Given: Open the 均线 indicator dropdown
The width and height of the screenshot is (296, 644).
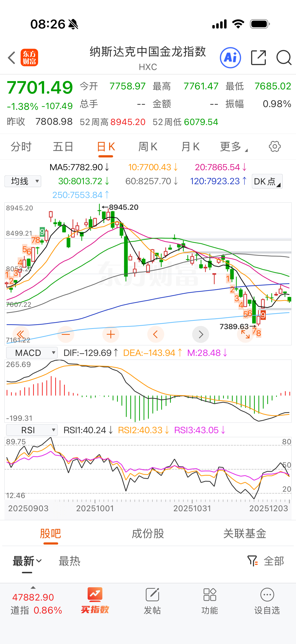Looking at the screenshot, I should (23, 181).
